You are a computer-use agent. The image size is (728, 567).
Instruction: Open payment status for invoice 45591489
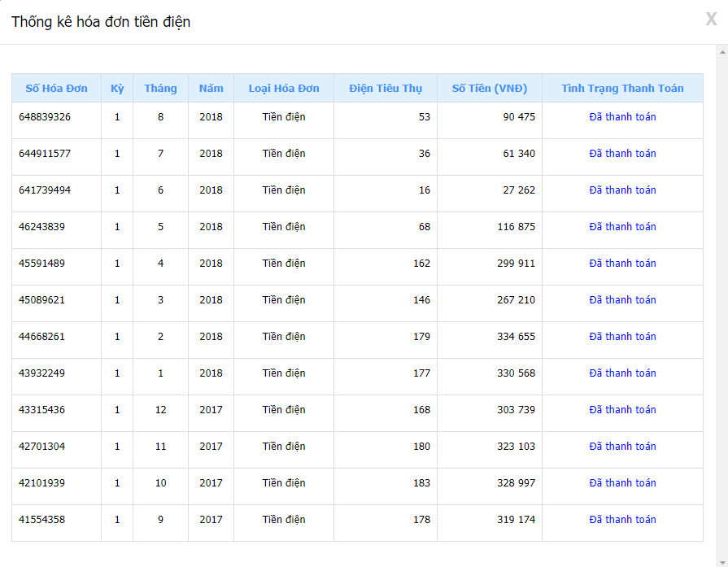[622, 264]
